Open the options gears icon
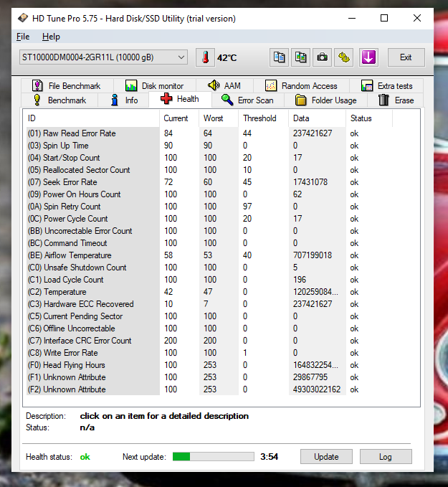Screen dimensions: 448x487 click(x=343, y=57)
